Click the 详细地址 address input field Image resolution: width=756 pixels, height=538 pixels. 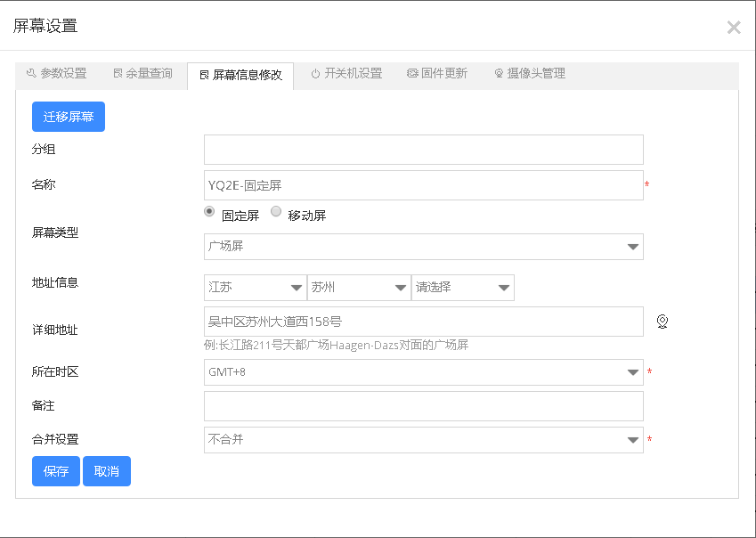(x=424, y=322)
